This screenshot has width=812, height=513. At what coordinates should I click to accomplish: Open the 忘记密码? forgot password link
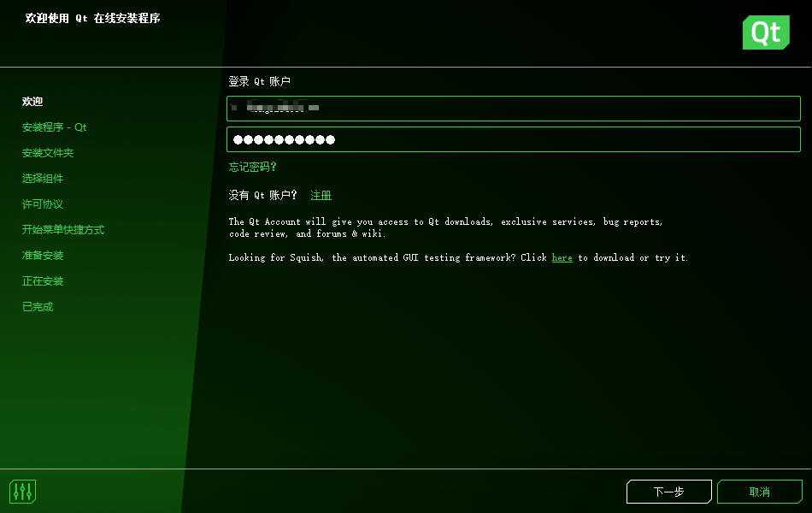[x=253, y=167]
